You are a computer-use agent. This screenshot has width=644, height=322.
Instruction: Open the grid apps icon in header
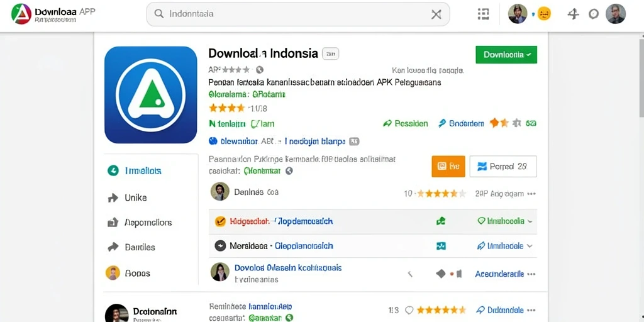(x=484, y=14)
